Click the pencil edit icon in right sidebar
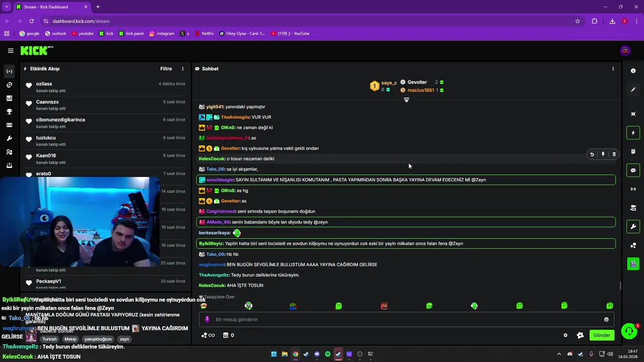 633,89
